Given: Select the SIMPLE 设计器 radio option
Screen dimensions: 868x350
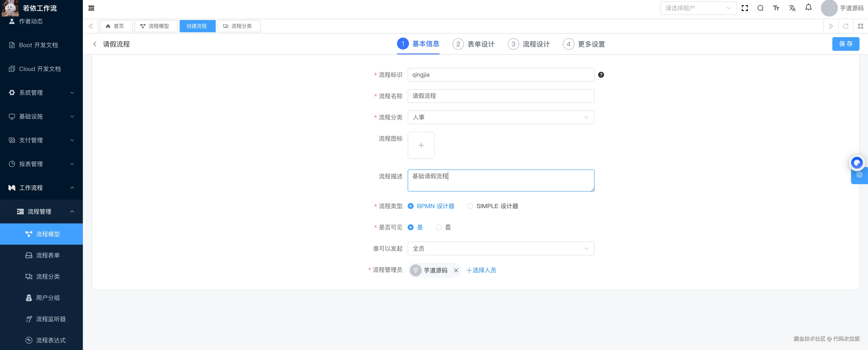Looking at the screenshot, I should click(x=470, y=206).
